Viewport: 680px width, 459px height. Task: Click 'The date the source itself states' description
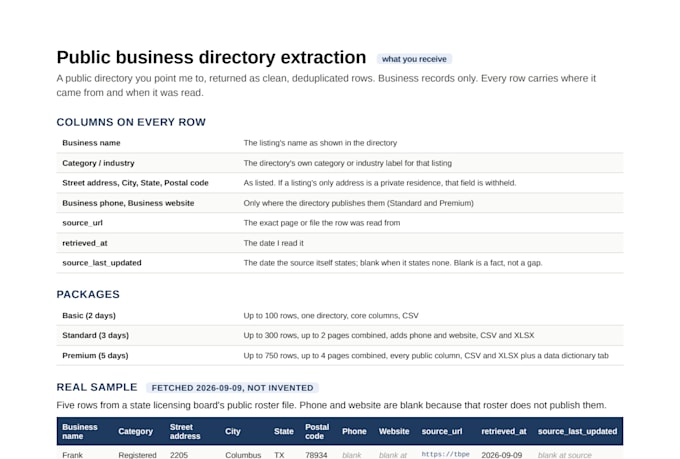tap(392, 263)
